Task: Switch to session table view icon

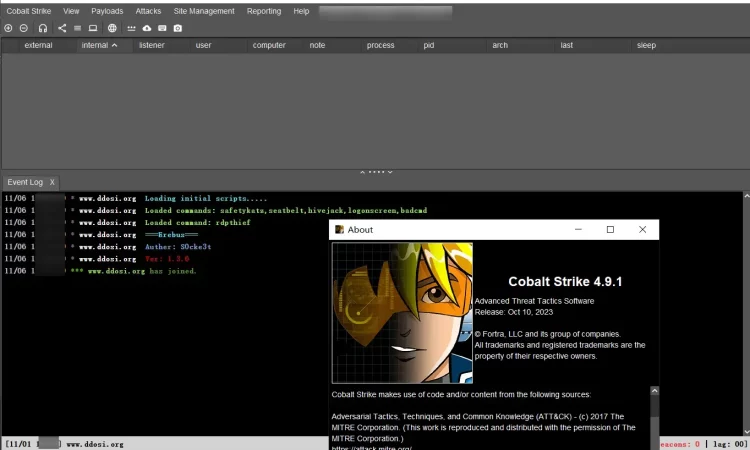Action: coord(77,28)
